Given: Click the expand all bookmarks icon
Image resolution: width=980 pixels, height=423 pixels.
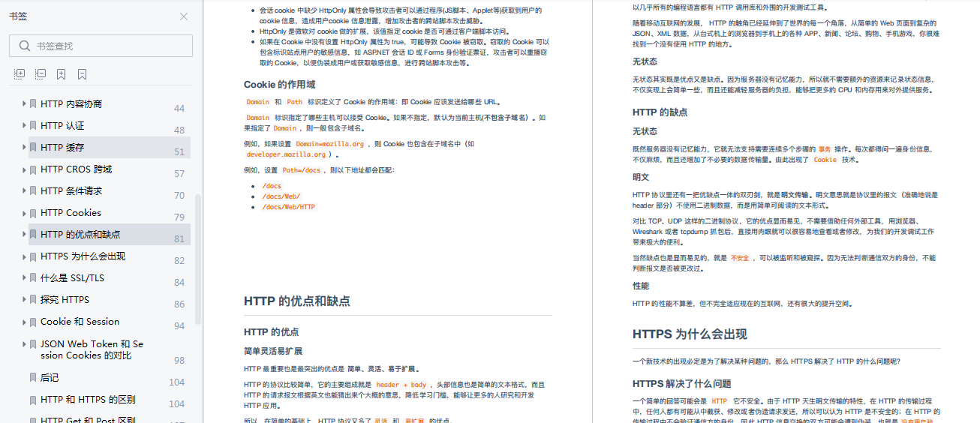Looking at the screenshot, I should coord(20,74).
